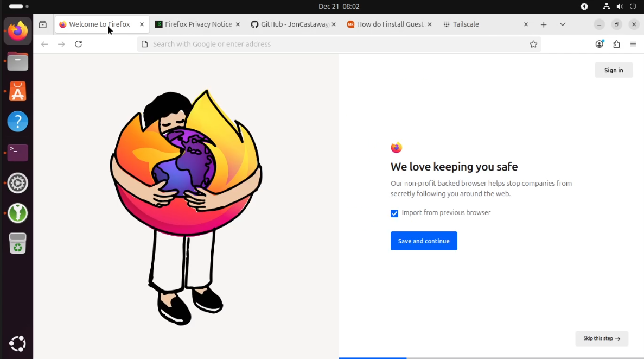Open the Firefox hamburger application menu
Viewport: 644px width, 359px height.
(633, 44)
